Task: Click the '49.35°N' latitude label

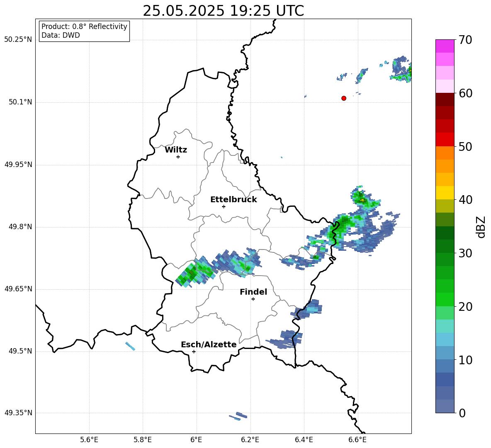Action: (18, 413)
